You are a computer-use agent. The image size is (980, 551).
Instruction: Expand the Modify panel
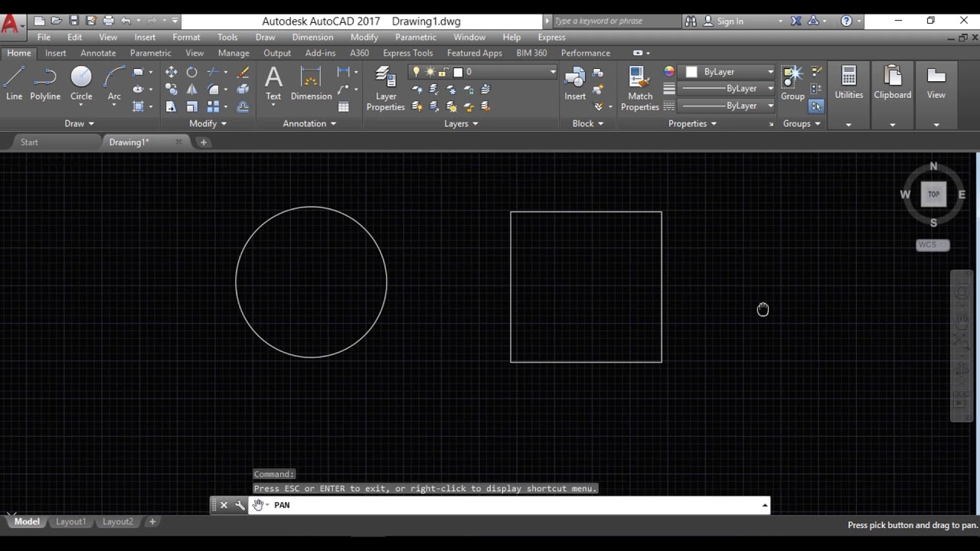coord(208,123)
